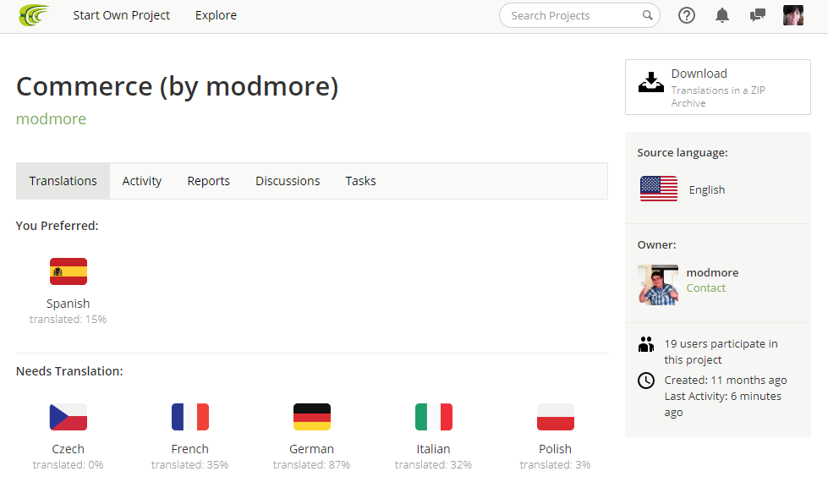Screen dimensions: 828x504
Task: Click 'translated: 15%' under Spanish
Action: pyautogui.click(x=69, y=320)
